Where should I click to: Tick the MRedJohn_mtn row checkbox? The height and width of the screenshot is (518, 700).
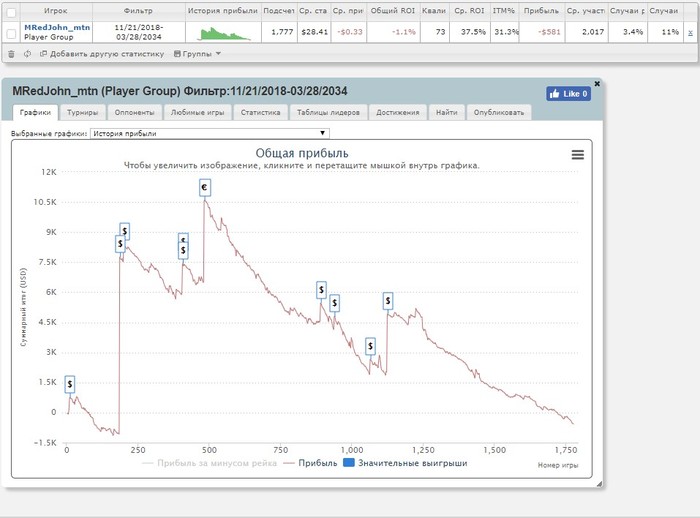click(12, 33)
